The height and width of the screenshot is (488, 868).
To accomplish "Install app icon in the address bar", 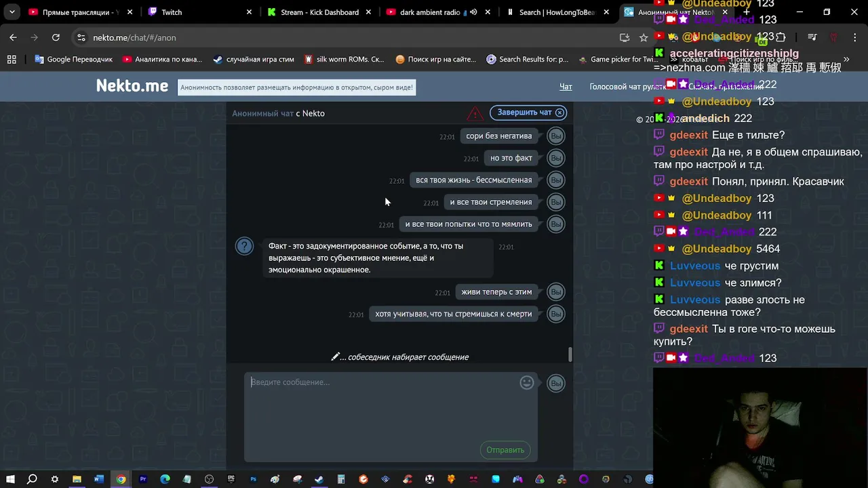I will (x=625, y=38).
